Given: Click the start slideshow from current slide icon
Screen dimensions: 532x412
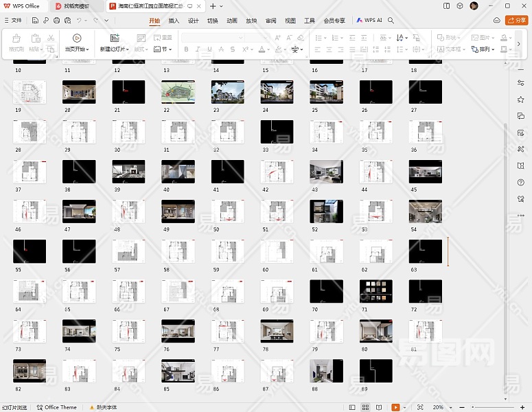Looking at the screenshot, I should point(77,38).
